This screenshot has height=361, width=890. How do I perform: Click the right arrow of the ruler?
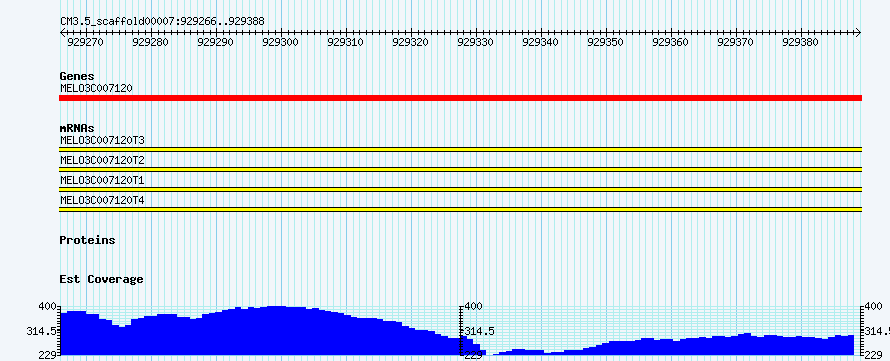point(858,33)
